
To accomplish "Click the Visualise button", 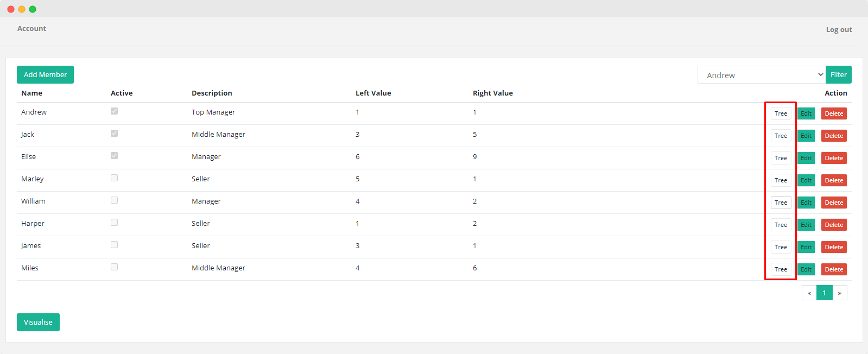I will (x=38, y=323).
